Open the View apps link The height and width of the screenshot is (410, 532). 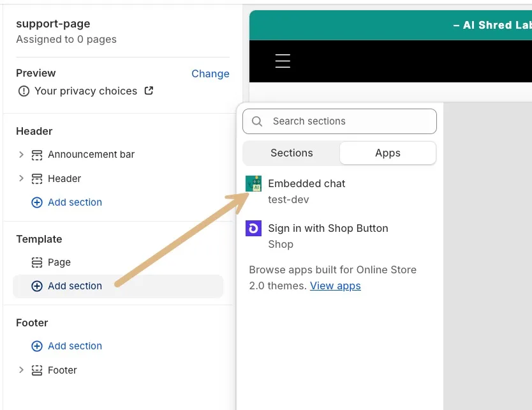click(336, 285)
